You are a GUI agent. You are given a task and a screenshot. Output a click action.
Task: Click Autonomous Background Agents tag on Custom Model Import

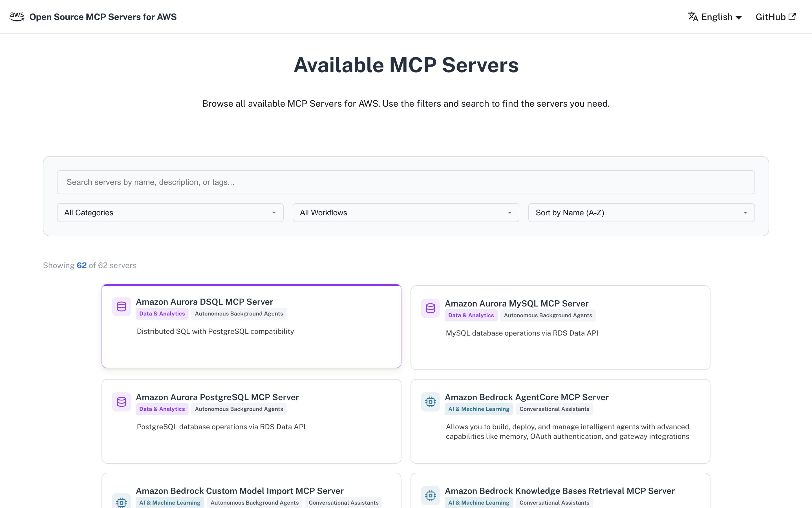pos(255,503)
